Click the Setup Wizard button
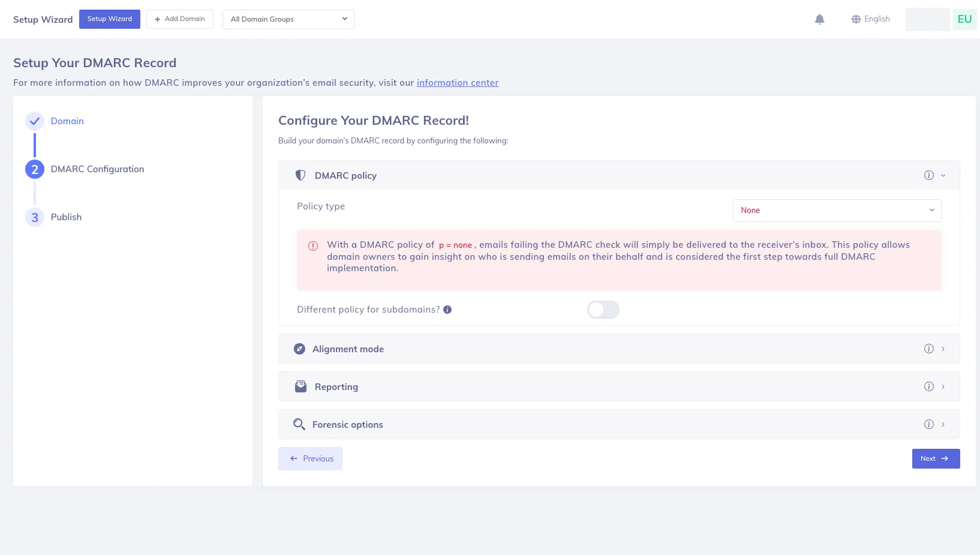 pyautogui.click(x=110, y=19)
